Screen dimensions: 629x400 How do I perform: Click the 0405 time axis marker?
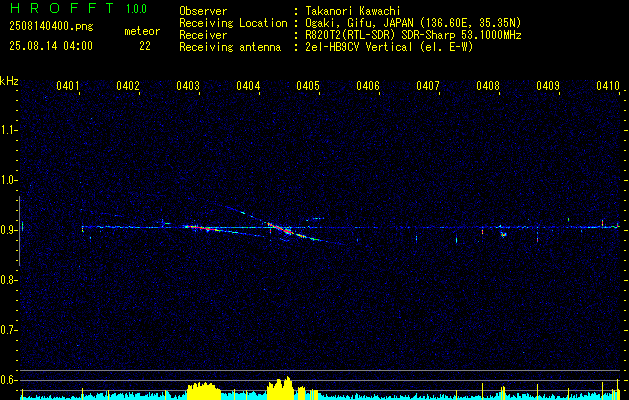[x=308, y=85]
